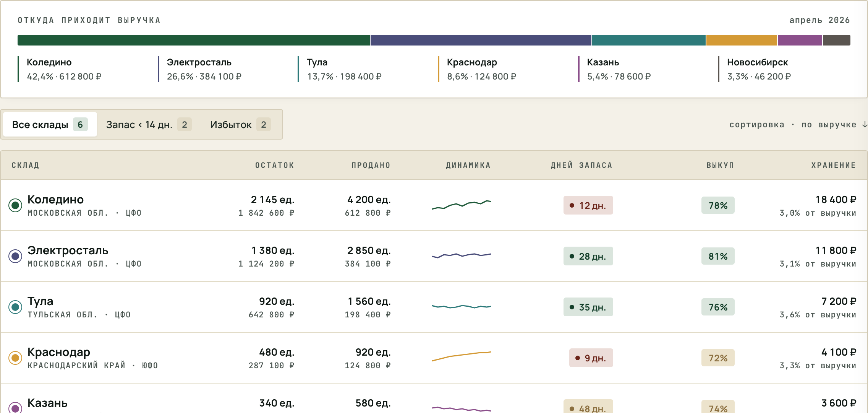Image resolution: width=868 pixels, height=413 pixels.
Task: Sort by the Хранение column header
Action: point(834,165)
